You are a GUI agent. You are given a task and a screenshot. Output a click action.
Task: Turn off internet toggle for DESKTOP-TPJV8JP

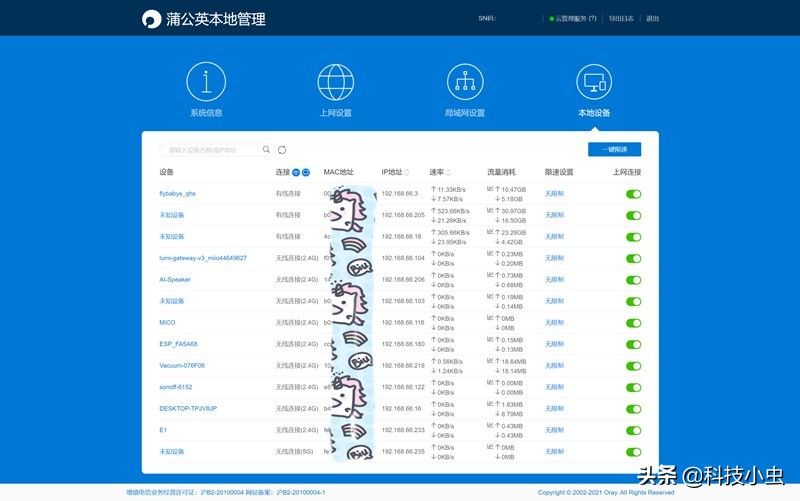(633, 409)
